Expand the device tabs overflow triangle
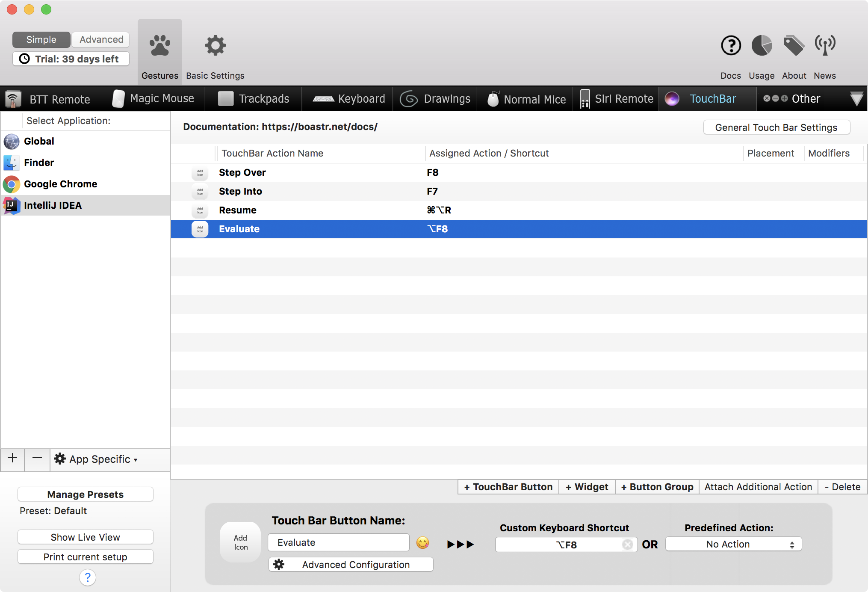The width and height of the screenshot is (868, 592). point(856,99)
